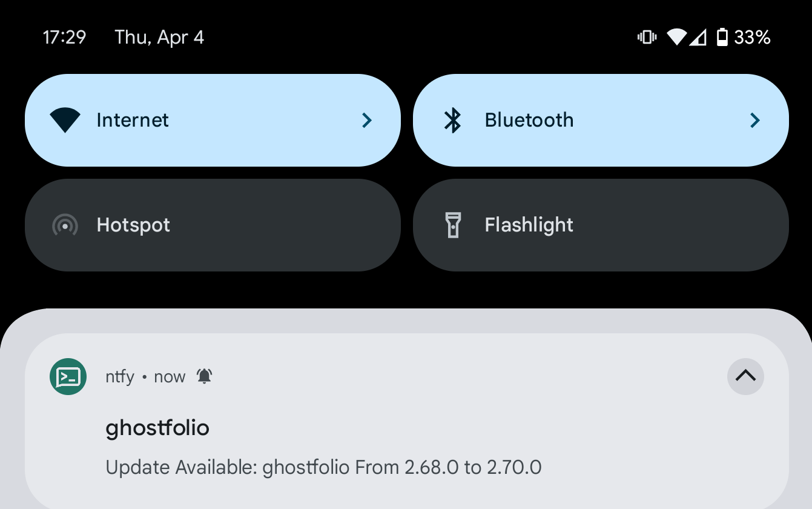Screen dimensions: 812x509
Task: Tap the battery icon in status bar
Action: 722,38
